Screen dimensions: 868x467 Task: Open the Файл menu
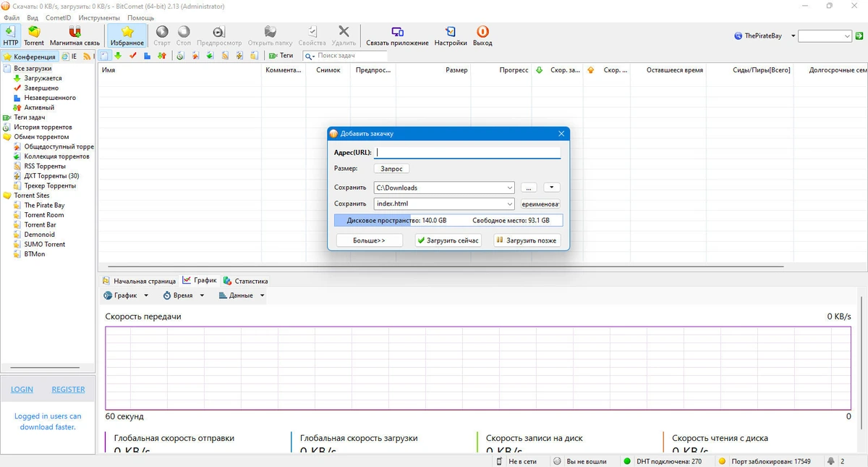[x=12, y=17]
